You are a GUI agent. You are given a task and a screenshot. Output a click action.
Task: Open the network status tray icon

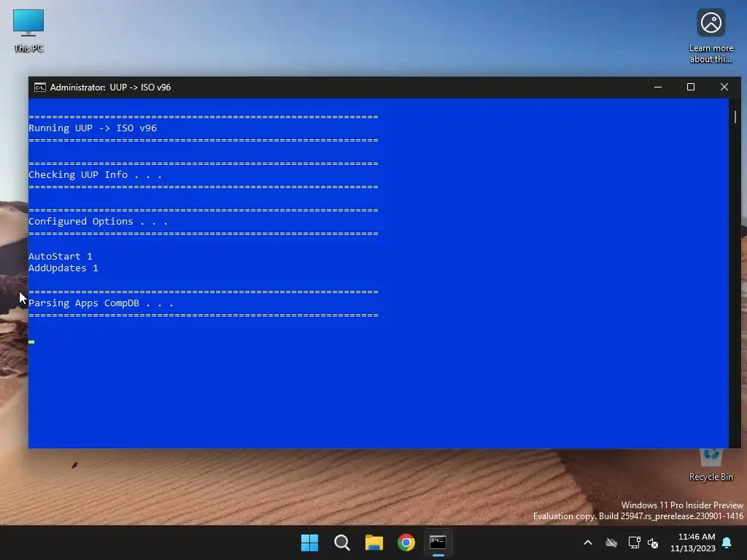point(634,542)
